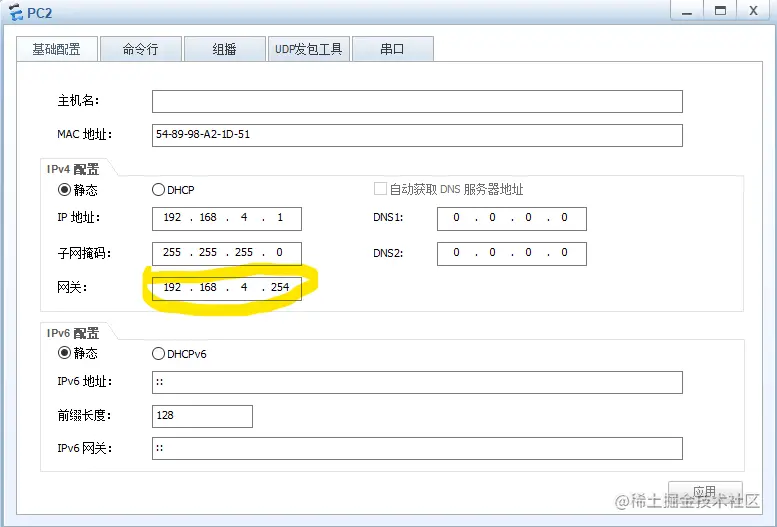The height and width of the screenshot is (527, 777).
Task: Click the 子网掩码: label text
Action: click(84, 253)
